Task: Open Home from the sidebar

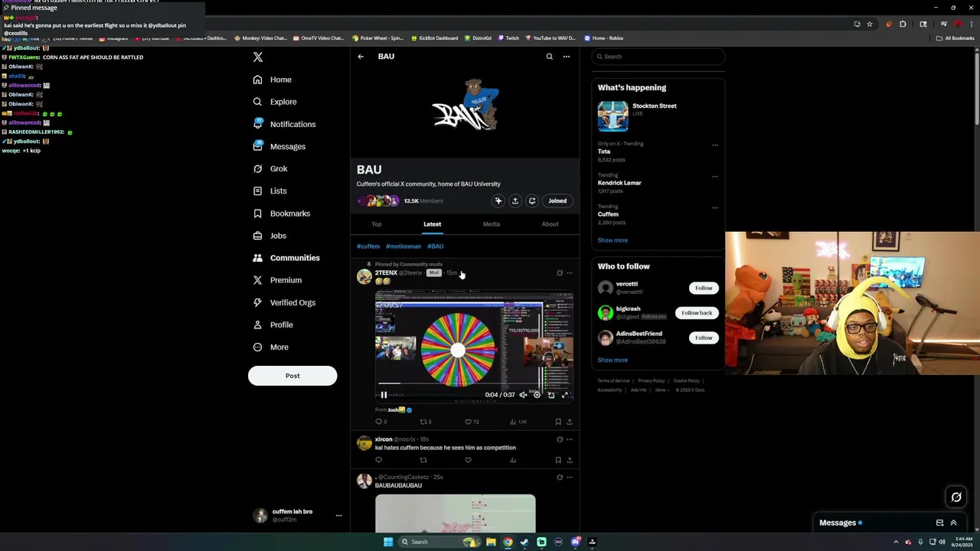Action: tap(272, 80)
